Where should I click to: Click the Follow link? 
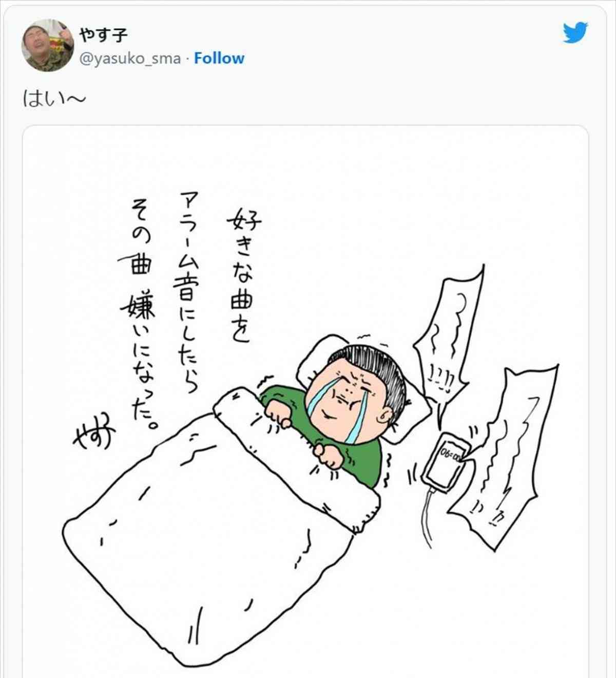(219, 59)
